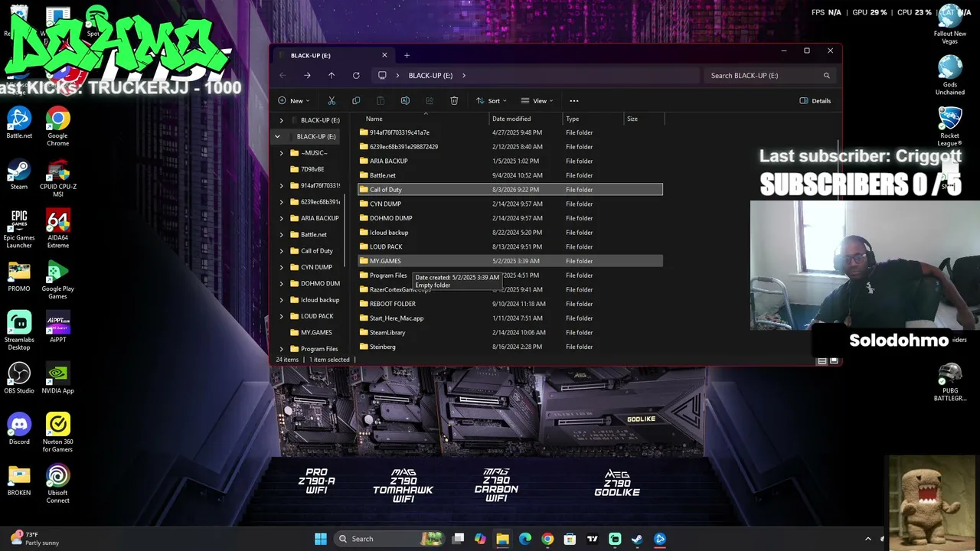Select 7D98vBE folder in navigation tree

pos(312,169)
